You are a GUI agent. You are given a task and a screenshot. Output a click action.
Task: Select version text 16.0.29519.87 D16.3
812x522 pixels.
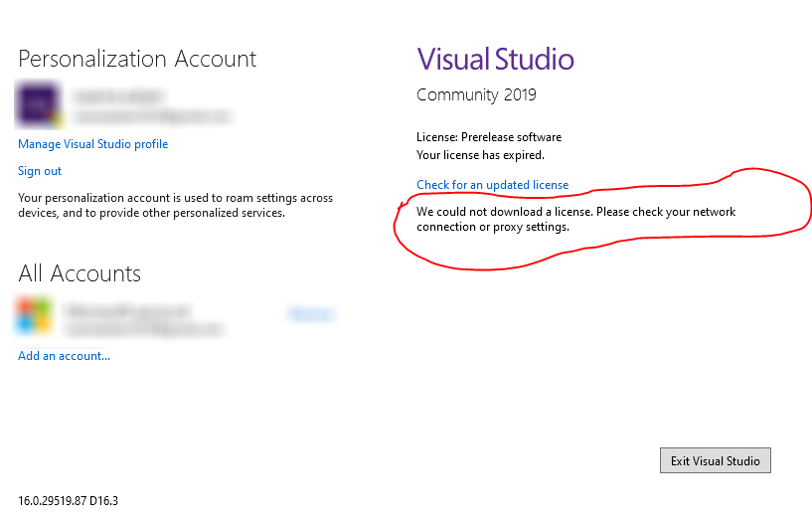[x=68, y=501]
